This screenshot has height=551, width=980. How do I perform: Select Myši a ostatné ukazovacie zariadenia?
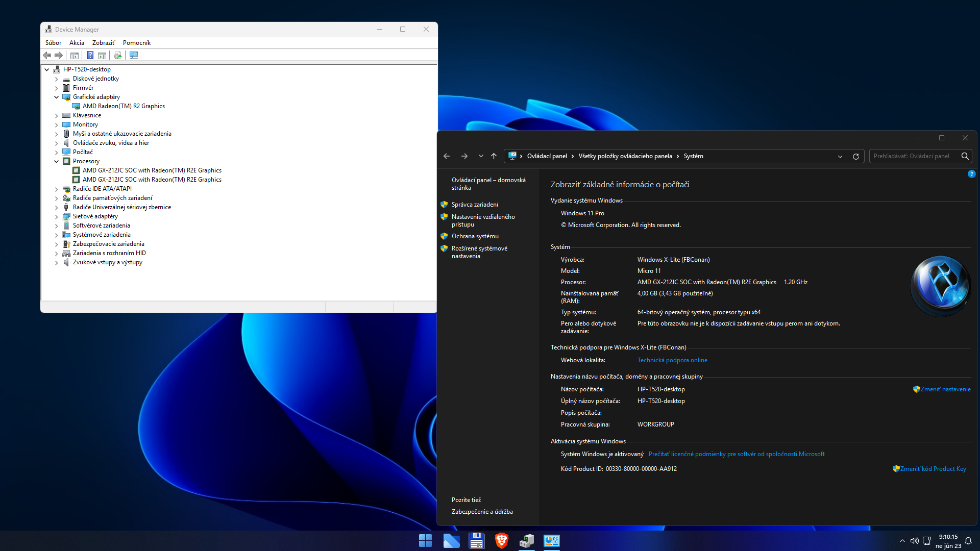pos(122,134)
